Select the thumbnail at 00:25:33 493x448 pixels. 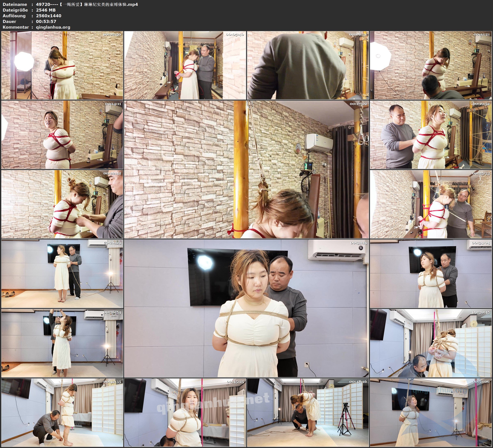point(431,204)
